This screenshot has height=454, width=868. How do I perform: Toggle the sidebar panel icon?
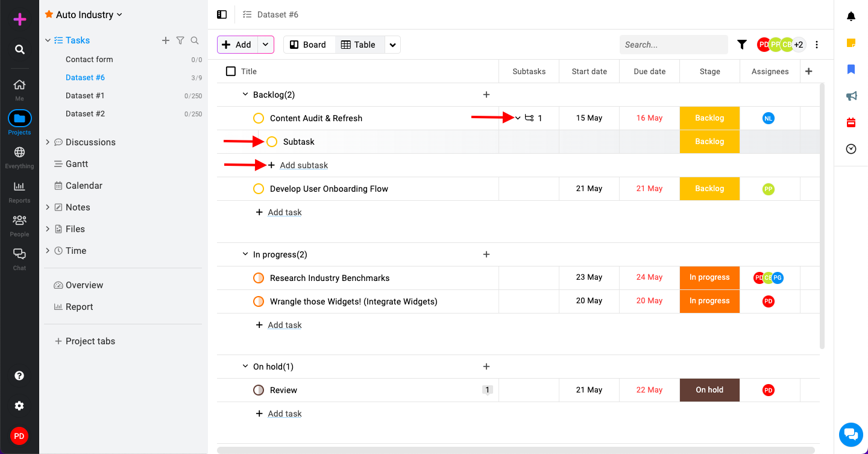[222, 14]
